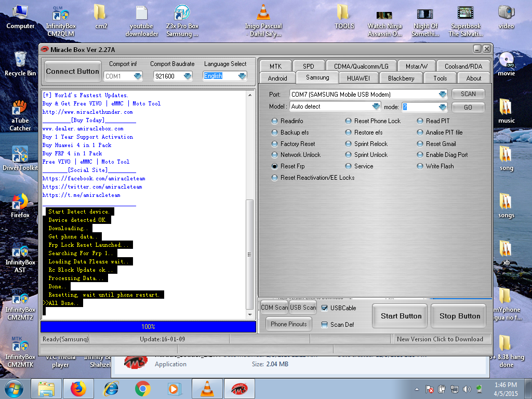
Task: Open the Recycle Bin
Action: 20,64
